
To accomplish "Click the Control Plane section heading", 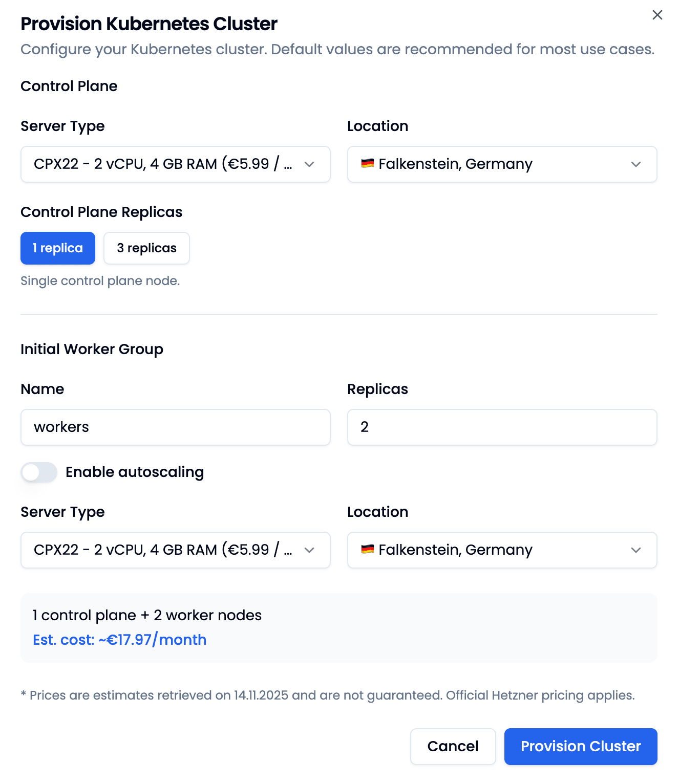I will pos(69,86).
